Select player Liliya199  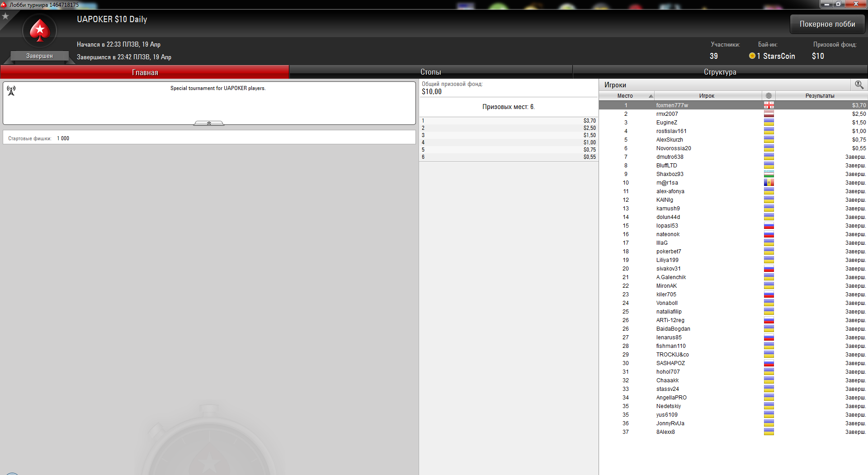pyautogui.click(x=733, y=260)
